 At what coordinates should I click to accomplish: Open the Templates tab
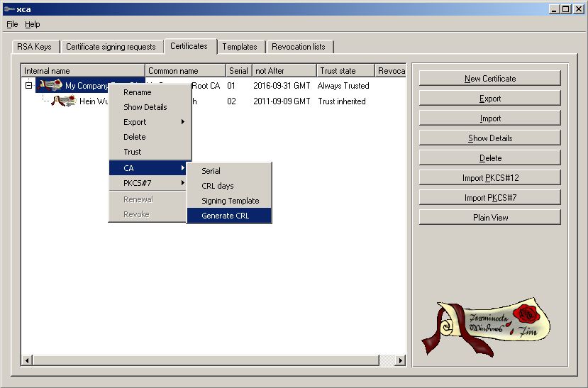pos(239,47)
